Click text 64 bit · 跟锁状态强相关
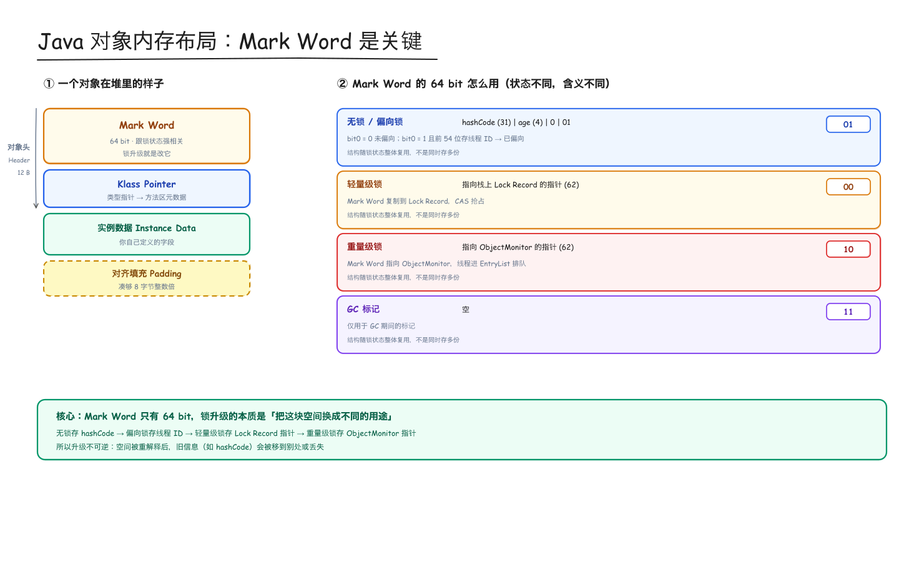This screenshot has width=924, height=562. 147,141
